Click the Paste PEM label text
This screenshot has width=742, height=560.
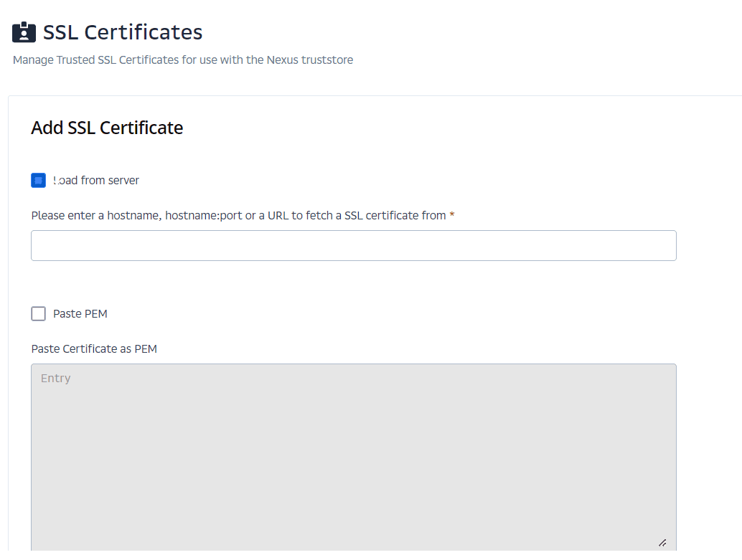79,313
